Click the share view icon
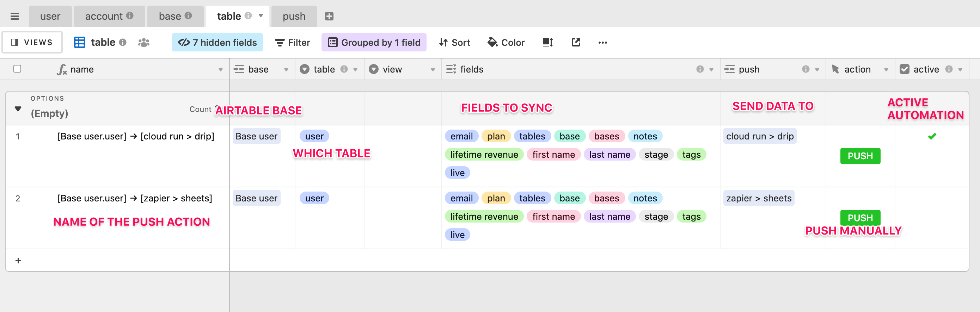Image resolution: width=980 pixels, height=312 pixels. 576,42
